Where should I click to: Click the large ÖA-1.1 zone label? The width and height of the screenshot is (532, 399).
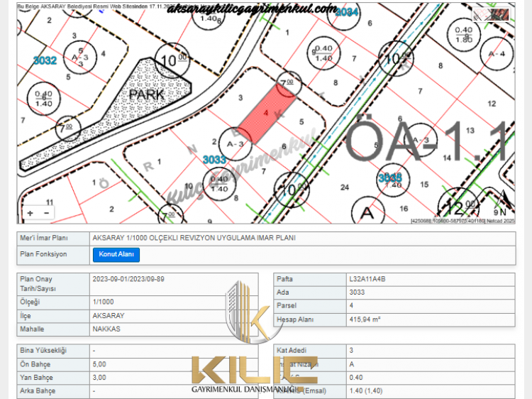426,138
